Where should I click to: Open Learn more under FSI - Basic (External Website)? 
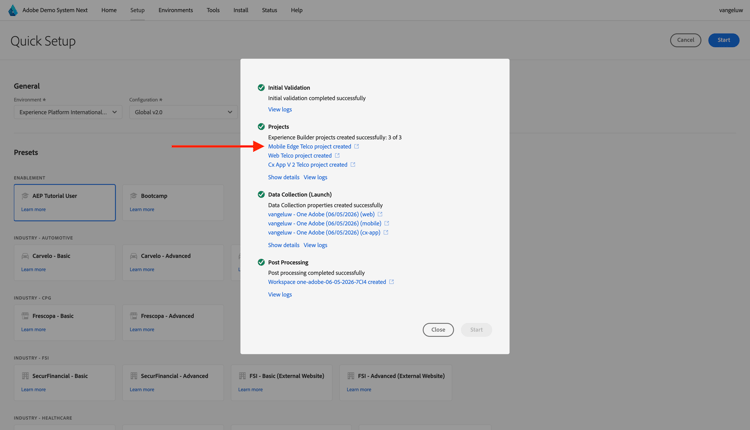[x=251, y=389]
